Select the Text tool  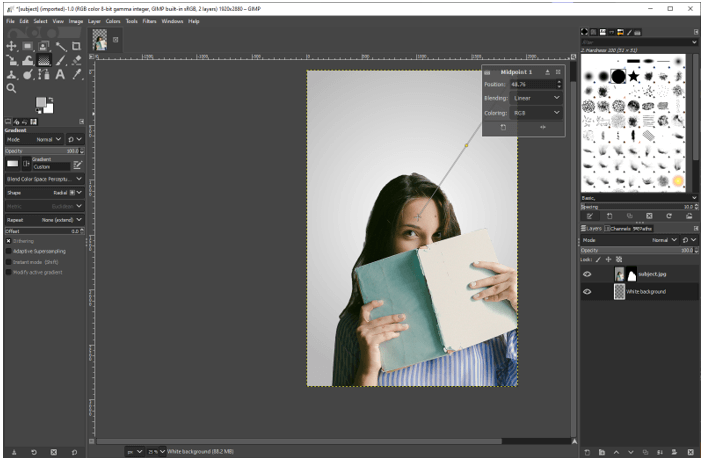tap(60, 74)
